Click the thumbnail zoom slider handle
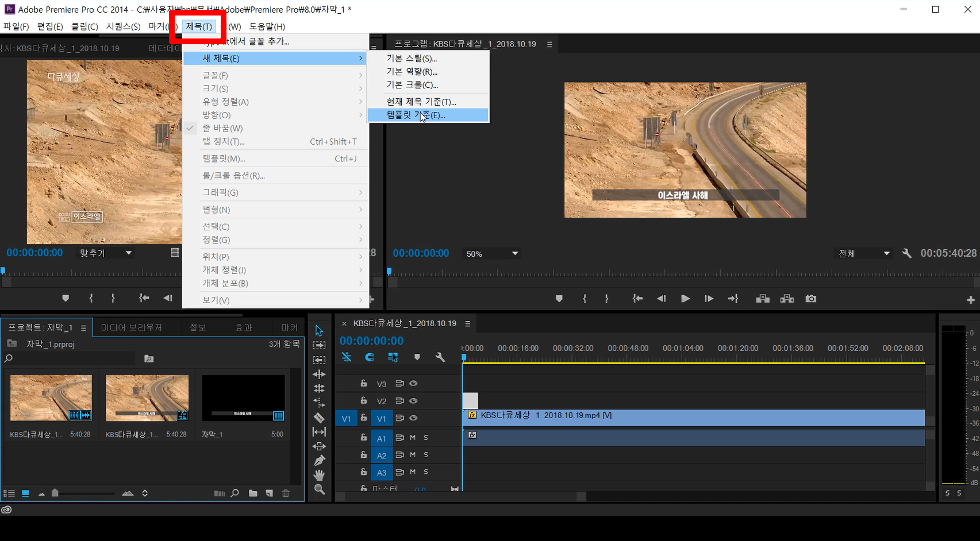Image resolution: width=980 pixels, height=541 pixels. (55, 493)
